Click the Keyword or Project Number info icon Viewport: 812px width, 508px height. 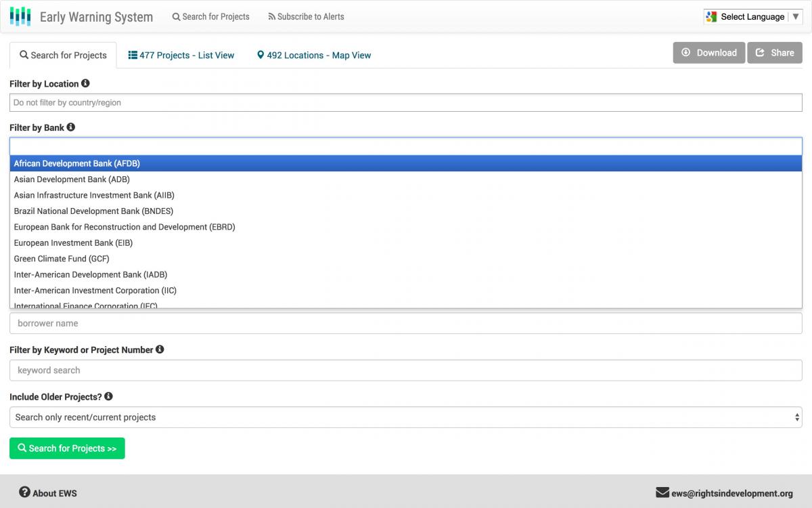tap(160, 350)
